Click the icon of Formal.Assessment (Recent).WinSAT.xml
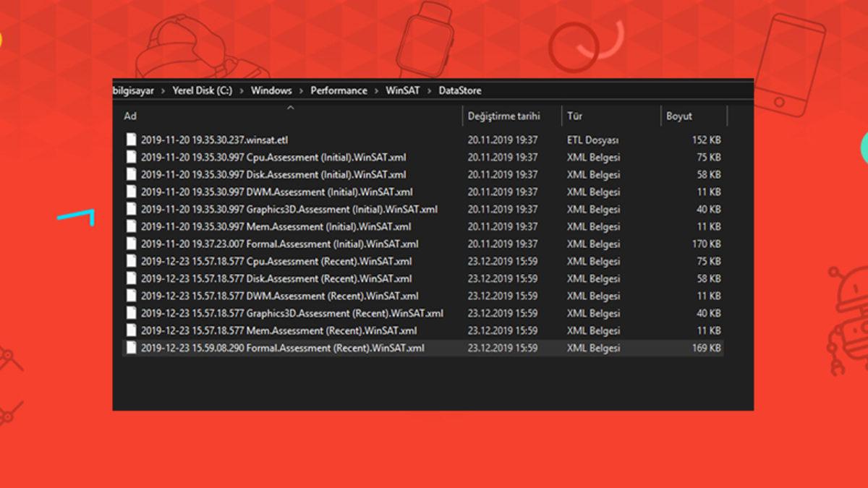This screenshot has height=488, width=868. [x=131, y=348]
